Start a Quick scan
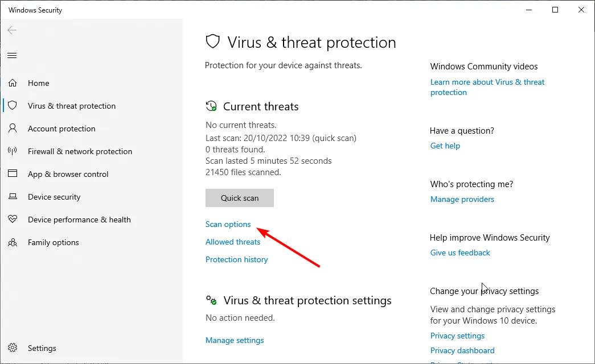Viewport: 595px width, 364px height. click(x=240, y=198)
